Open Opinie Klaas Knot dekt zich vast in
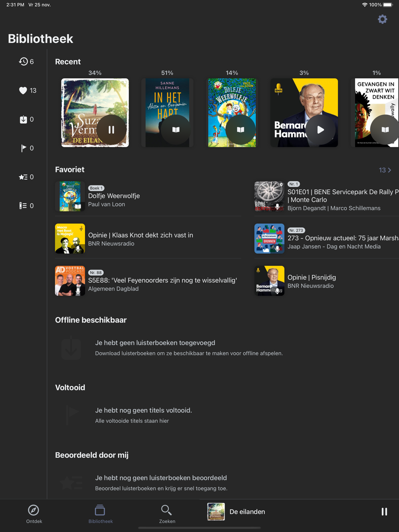 coord(140,235)
